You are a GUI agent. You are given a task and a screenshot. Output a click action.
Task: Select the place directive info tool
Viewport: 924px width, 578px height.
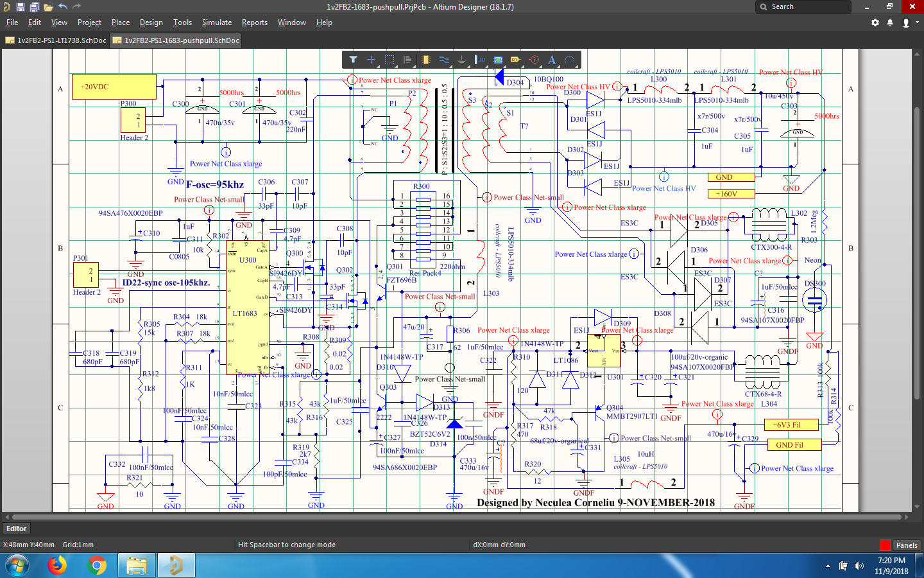(x=534, y=60)
